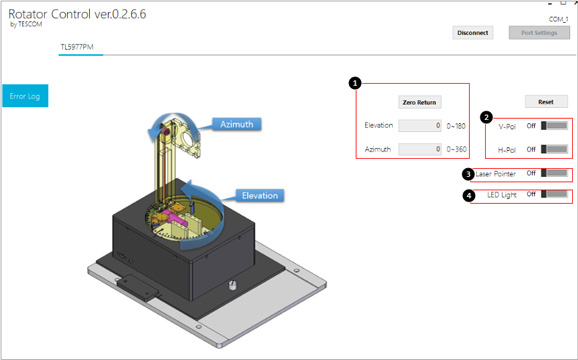Click the numbered marker 3 badge
The height and width of the screenshot is (360, 578).
(468, 174)
